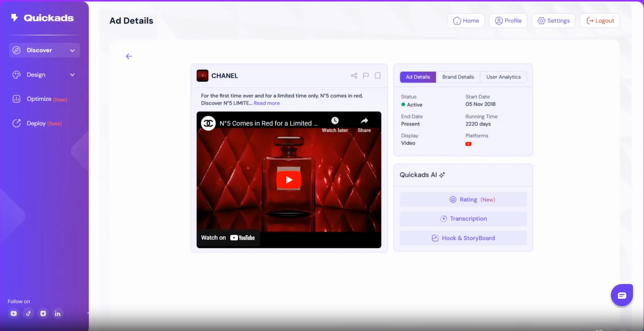Open the User Analytics tab

point(503,77)
